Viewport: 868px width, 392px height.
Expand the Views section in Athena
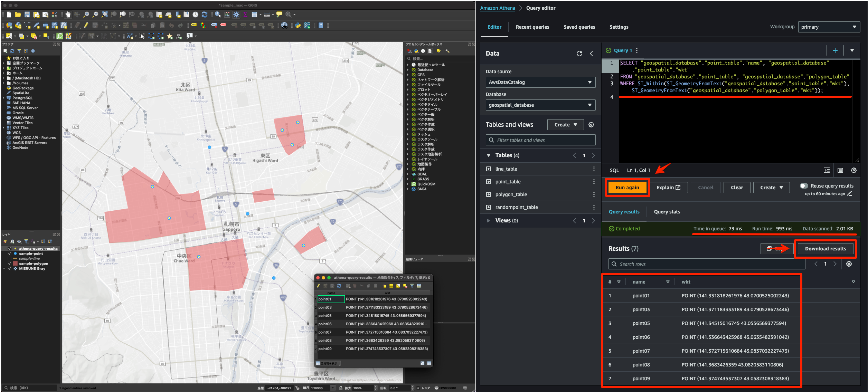click(x=489, y=220)
